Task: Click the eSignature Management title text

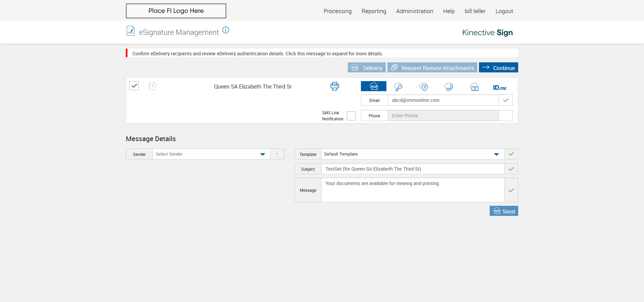Action: tap(179, 32)
